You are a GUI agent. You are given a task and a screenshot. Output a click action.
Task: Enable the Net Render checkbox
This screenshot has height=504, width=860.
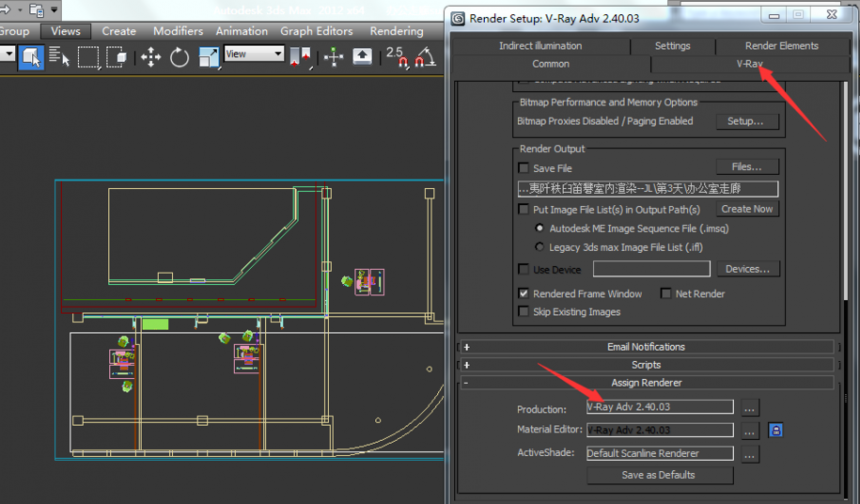666,293
